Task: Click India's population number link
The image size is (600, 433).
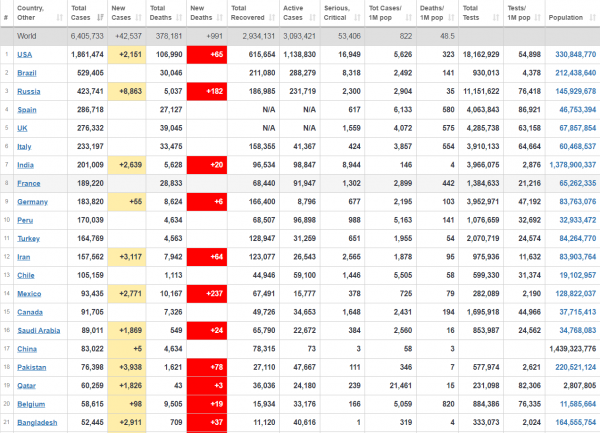Action: 572,165
